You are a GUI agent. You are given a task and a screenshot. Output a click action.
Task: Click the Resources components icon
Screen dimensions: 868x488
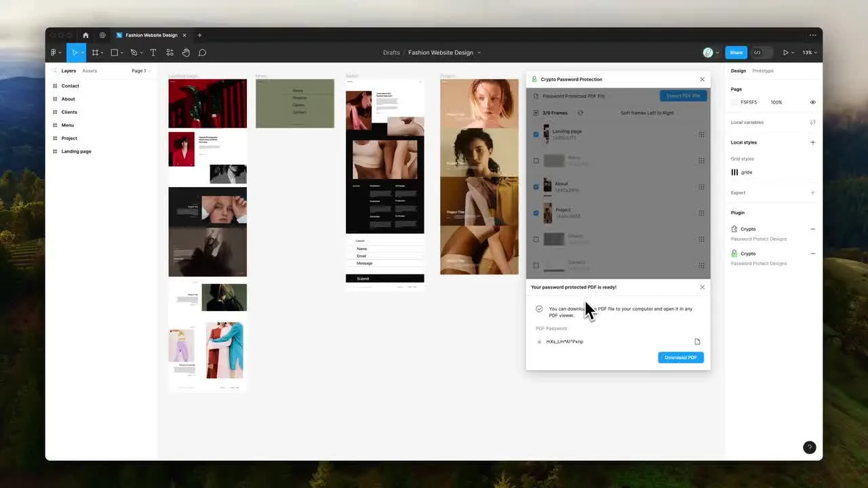pos(170,53)
